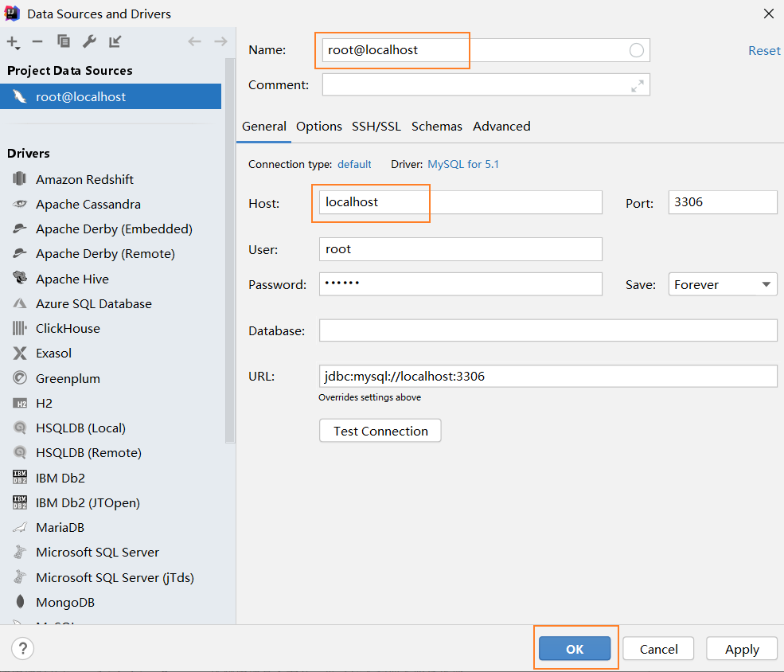Image resolution: width=784 pixels, height=672 pixels.
Task: Open the Save password dropdown
Action: pos(723,284)
